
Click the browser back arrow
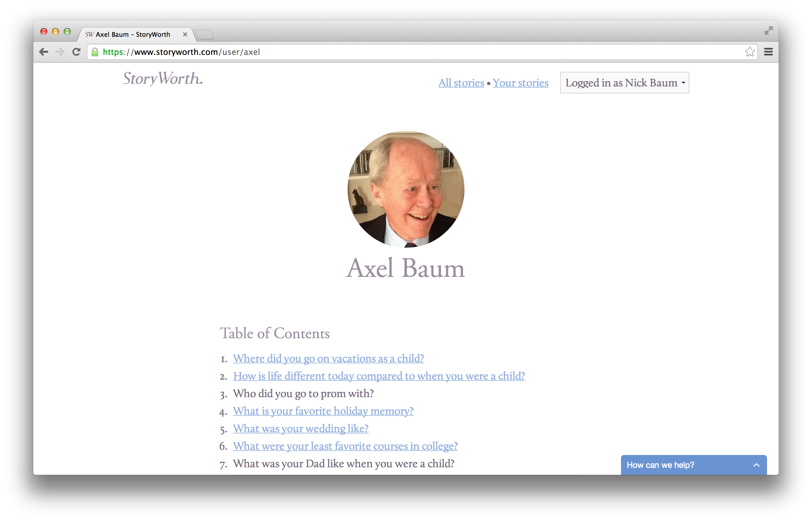(44, 52)
